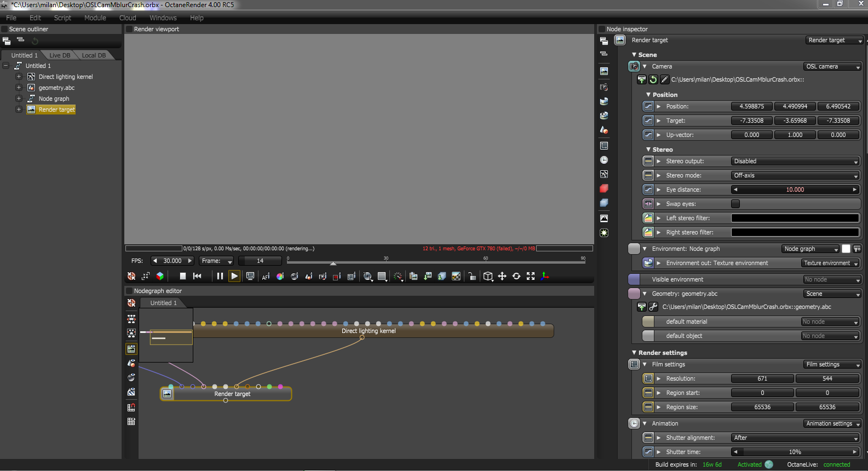
Task: Open the Stereo mode Off-axis dropdown
Action: (795, 175)
